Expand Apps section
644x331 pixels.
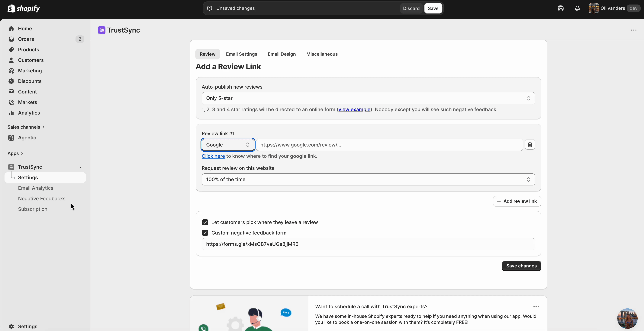point(15,153)
